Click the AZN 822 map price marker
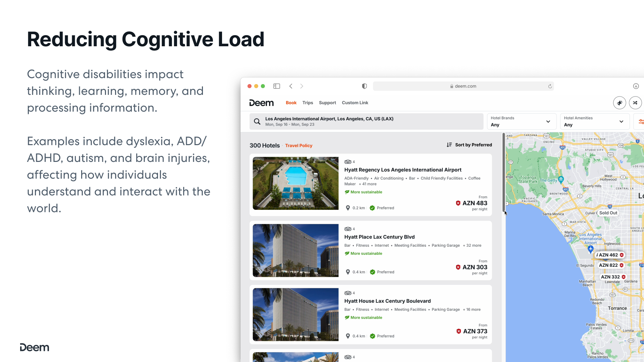Image resolution: width=644 pixels, height=362 pixels. pyautogui.click(x=611, y=265)
